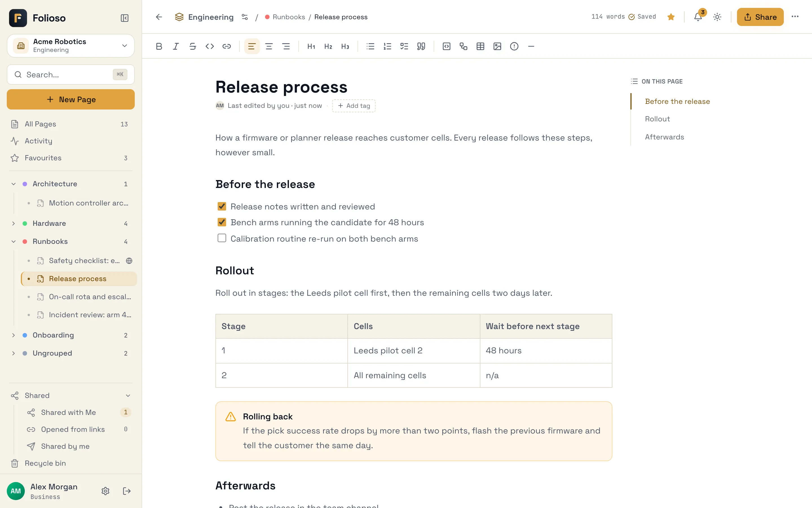
Task: Insert inline code formatting
Action: click(x=210, y=46)
